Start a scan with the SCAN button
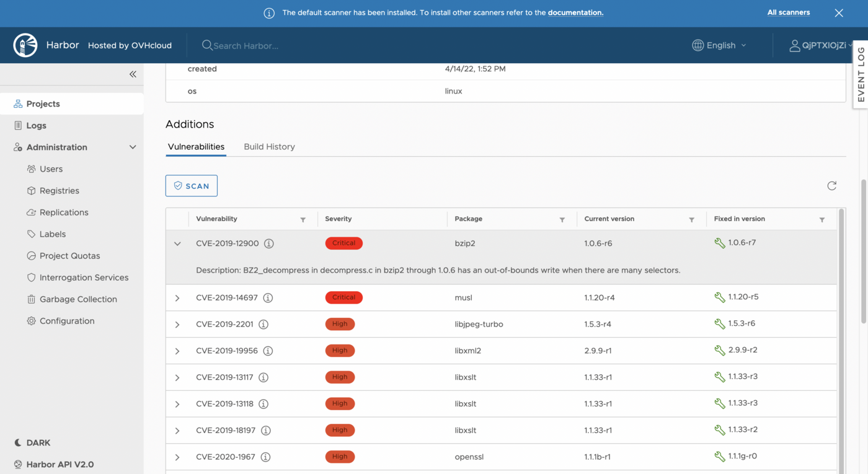Screen dimensions: 868x474 tap(191, 185)
